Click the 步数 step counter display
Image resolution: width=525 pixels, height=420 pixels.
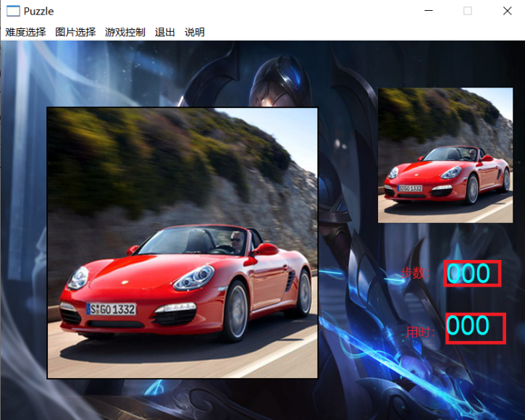[x=472, y=273]
